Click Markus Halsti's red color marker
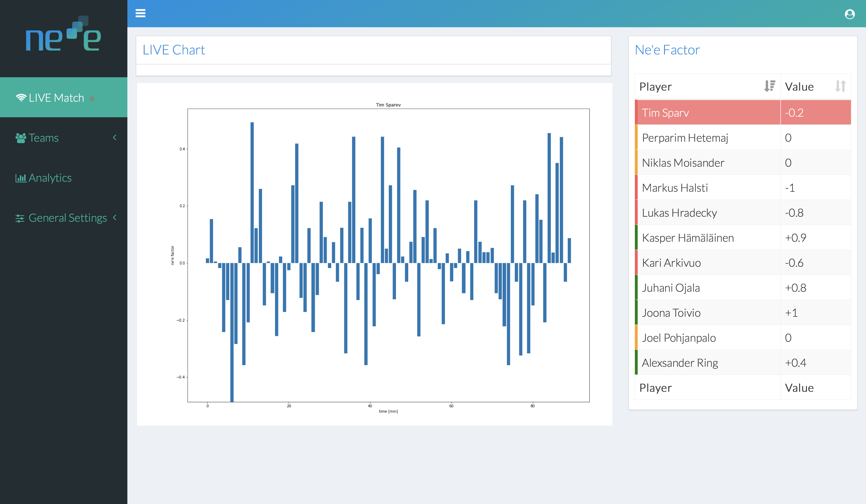Viewport: 866px width, 504px height. click(x=636, y=188)
